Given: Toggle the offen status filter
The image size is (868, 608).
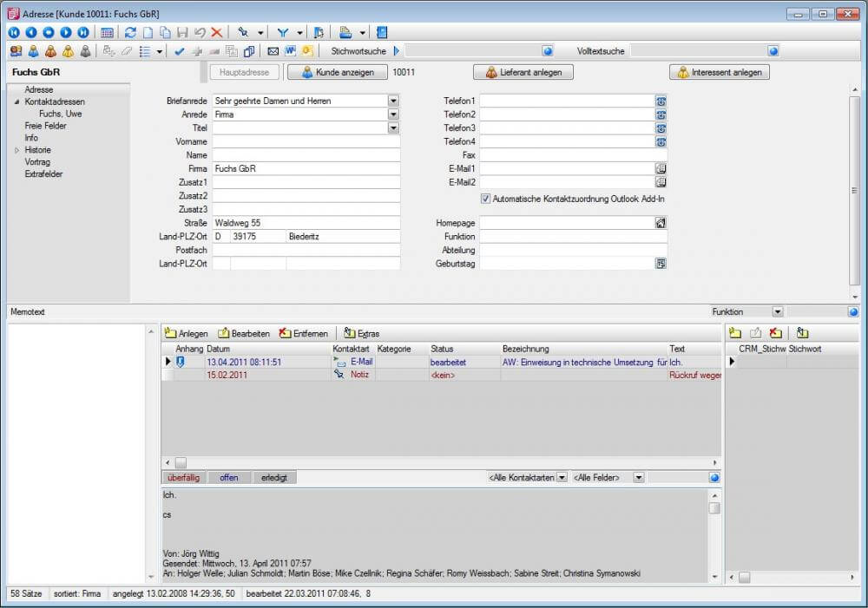Looking at the screenshot, I should click(228, 478).
